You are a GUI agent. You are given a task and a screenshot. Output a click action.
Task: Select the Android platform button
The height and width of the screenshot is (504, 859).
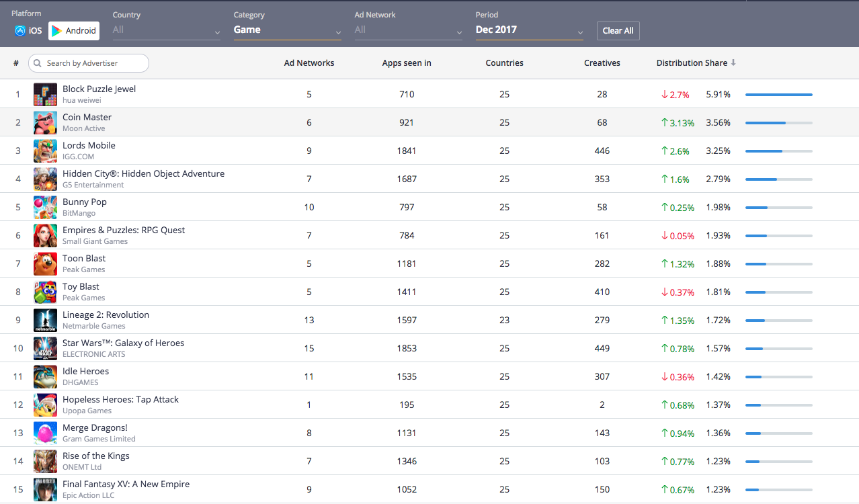point(74,31)
